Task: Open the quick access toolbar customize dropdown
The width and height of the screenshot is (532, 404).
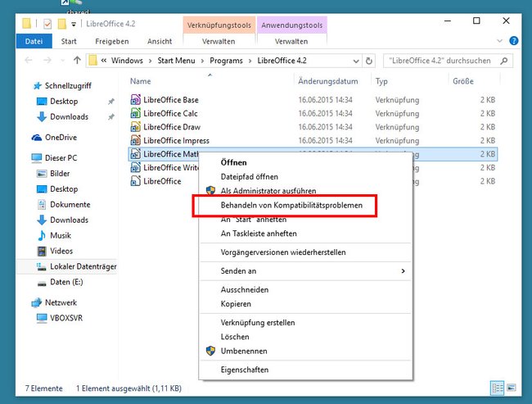Action: (x=74, y=24)
